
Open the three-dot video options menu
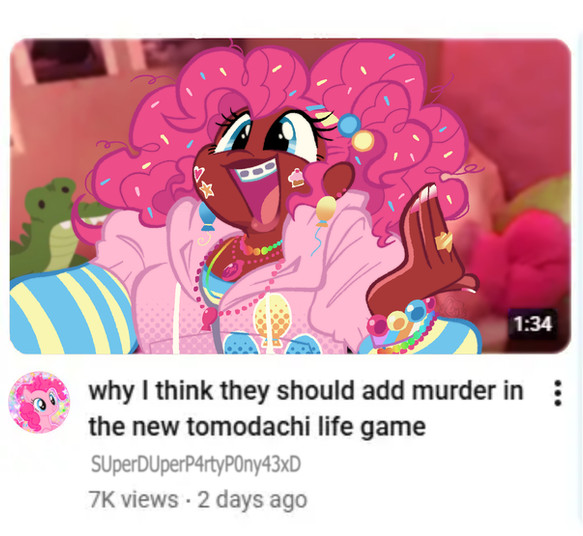pyautogui.click(x=557, y=393)
